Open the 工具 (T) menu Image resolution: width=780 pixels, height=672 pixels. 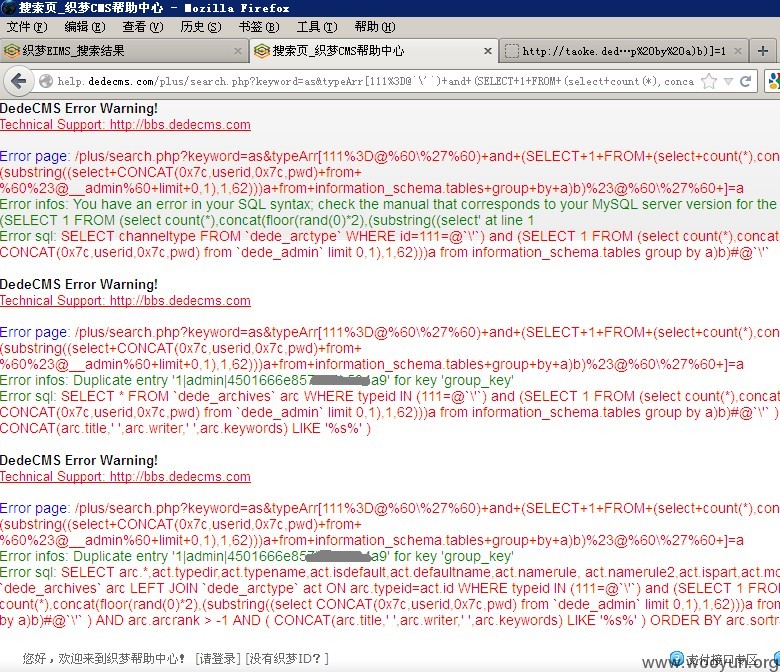coord(317,27)
